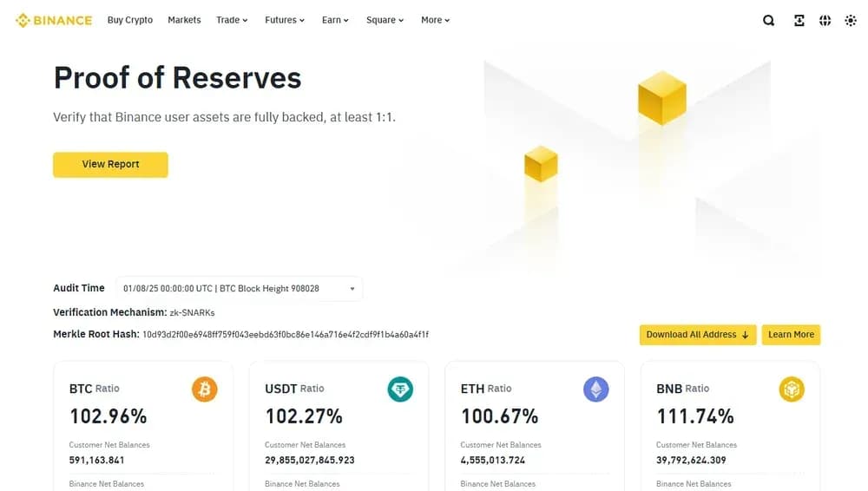Open the app download QR icon
The height and width of the screenshot is (491, 868).
tap(799, 21)
